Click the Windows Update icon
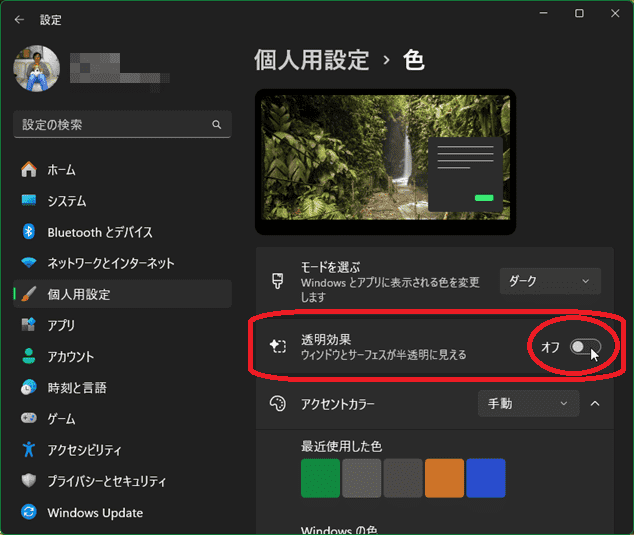The image size is (634, 535). click(x=28, y=513)
